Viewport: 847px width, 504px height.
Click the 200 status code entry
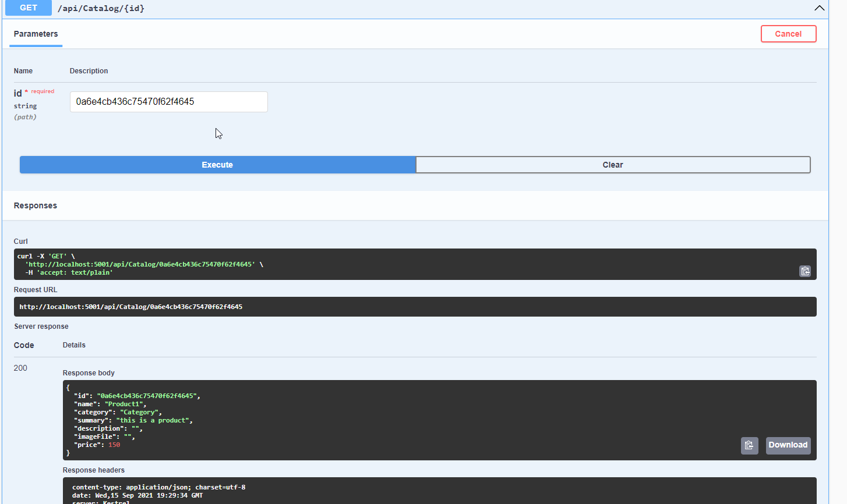point(20,368)
